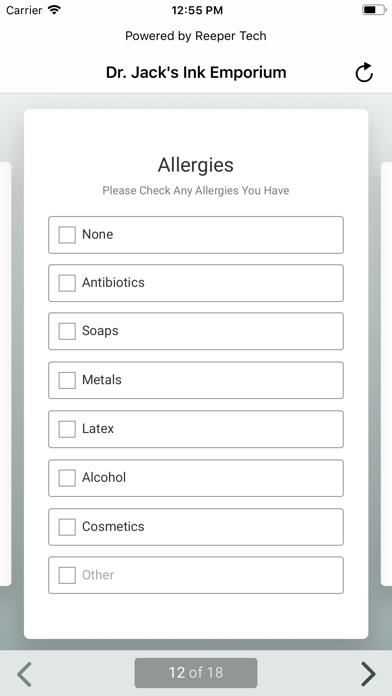Enable the Metals checkbox

click(x=67, y=380)
